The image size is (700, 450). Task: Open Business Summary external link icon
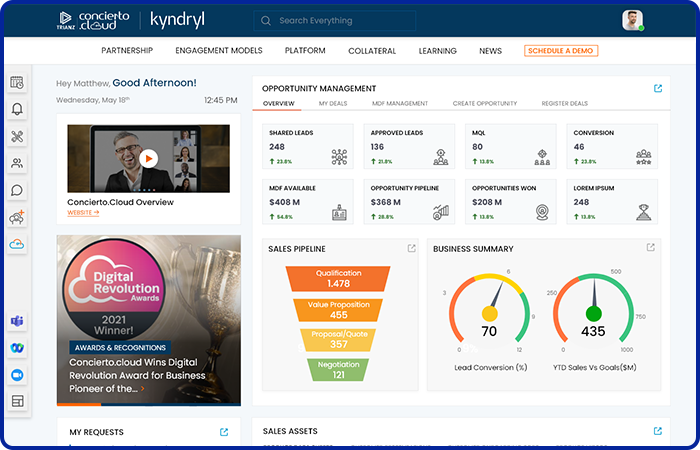coord(650,247)
